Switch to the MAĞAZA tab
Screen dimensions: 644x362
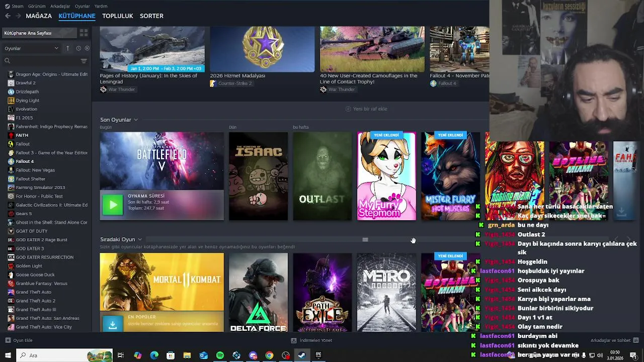[39, 16]
